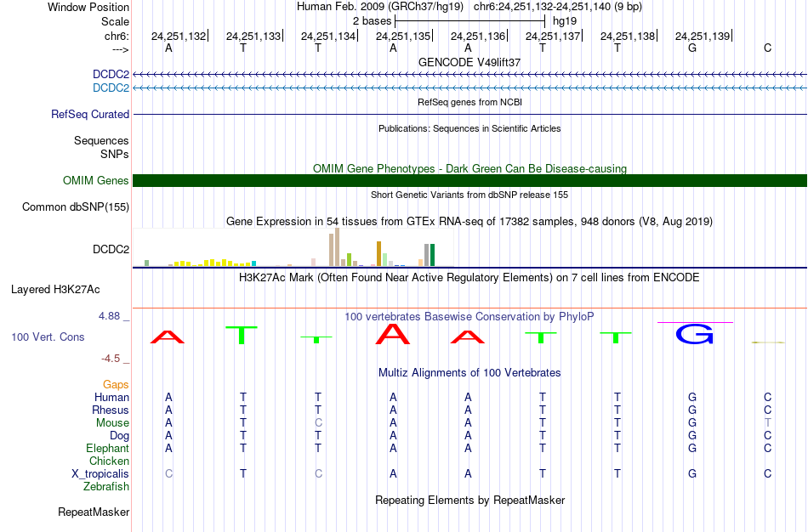The width and height of the screenshot is (808, 532).
Task: Open the 'OMIM Gene Phenotypes' green track title
Action: [469, 168]
